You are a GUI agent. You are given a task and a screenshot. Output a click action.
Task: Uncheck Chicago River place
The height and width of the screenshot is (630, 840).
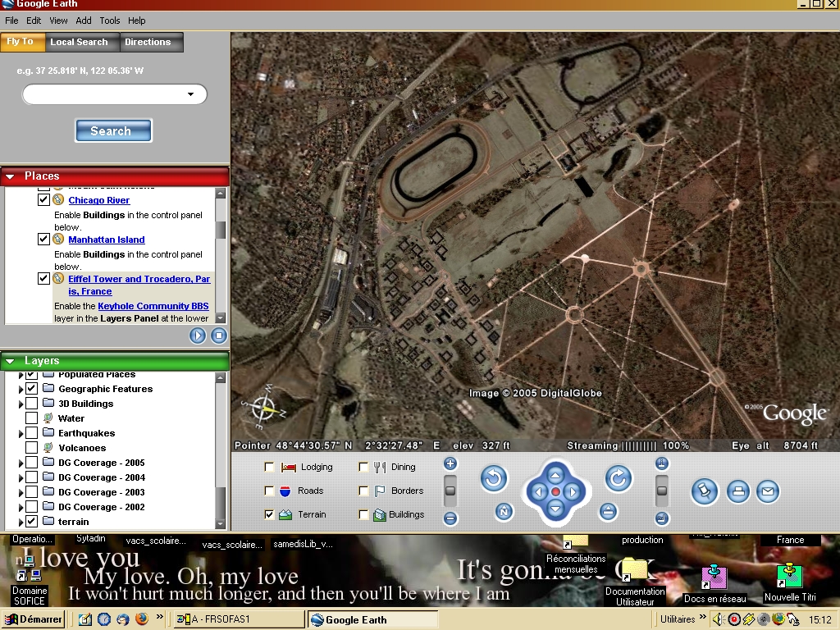click(x=44, y=200)
